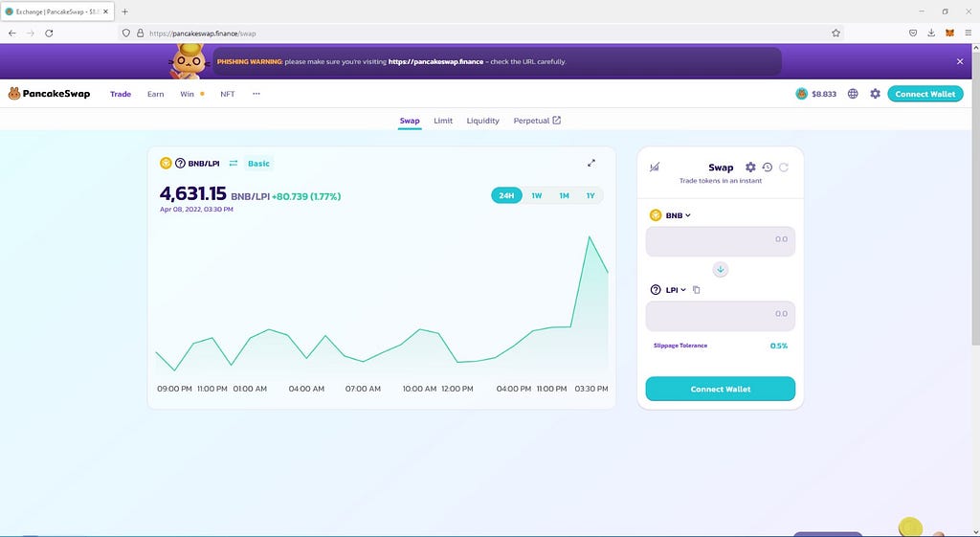Hide the price chart icon
This screenshot has height=537, width=980.
point(655,167)
